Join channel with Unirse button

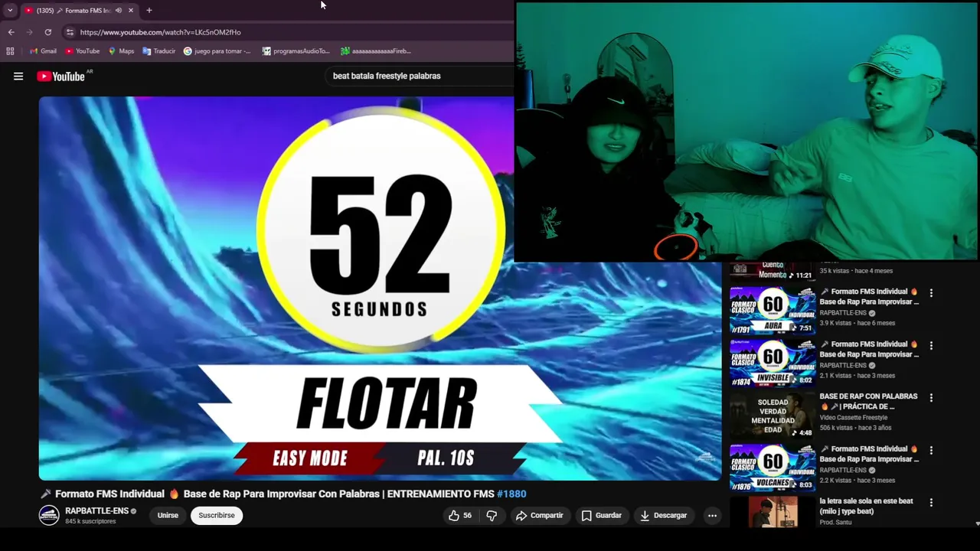click(x=168, y=516)
